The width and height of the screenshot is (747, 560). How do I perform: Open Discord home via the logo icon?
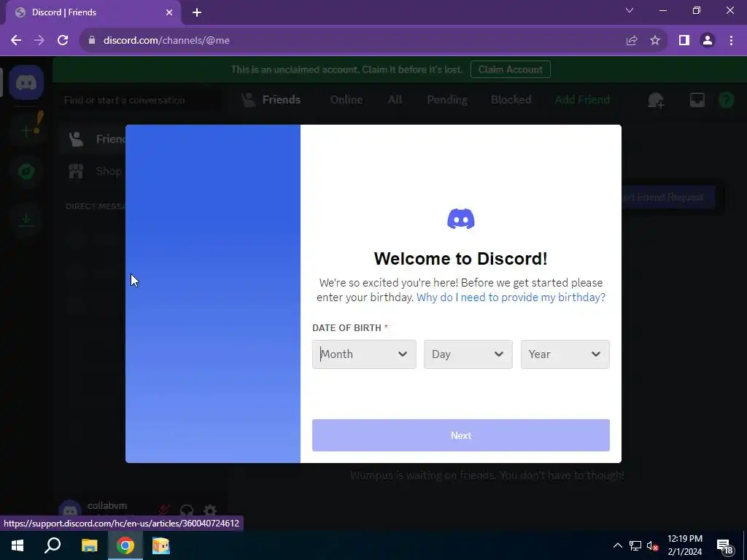coord(26,83)
